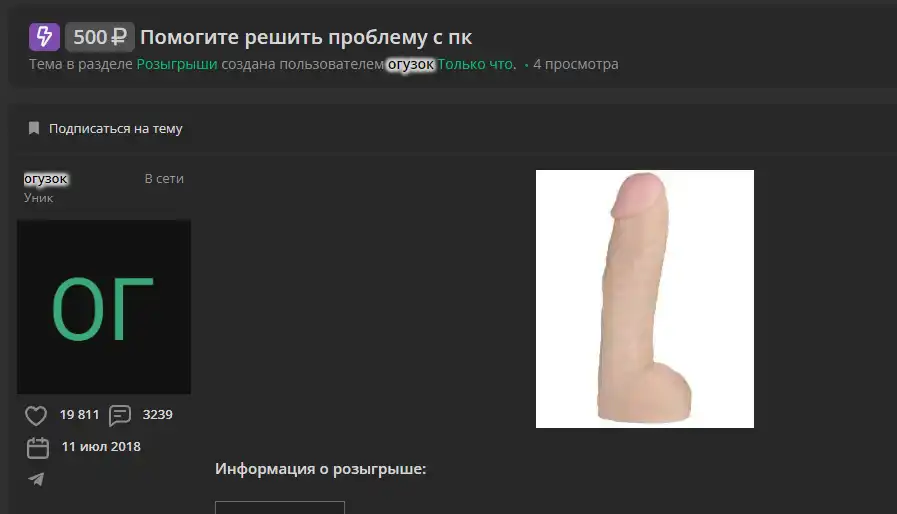Open the attached image in the post

tap(645, 299)
